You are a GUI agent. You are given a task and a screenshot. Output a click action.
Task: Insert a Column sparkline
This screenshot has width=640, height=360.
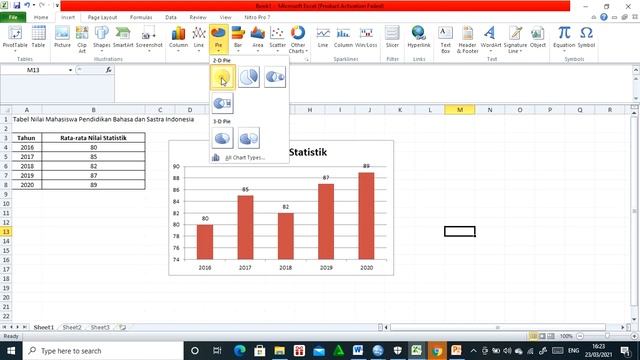pos(343,37)
